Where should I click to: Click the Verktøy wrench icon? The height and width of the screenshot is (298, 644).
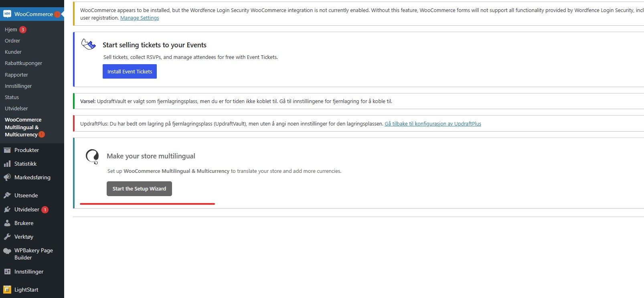[7, 237]
